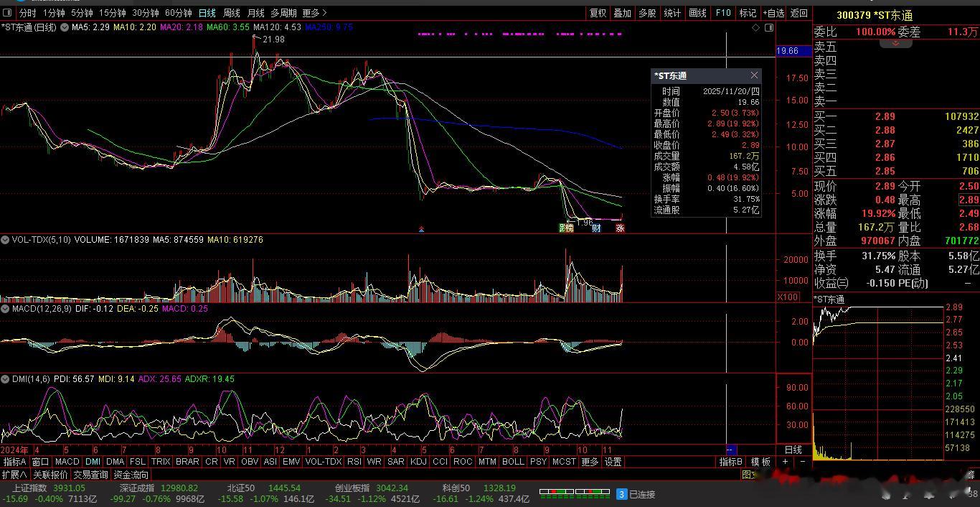Click the 日线 label below price axis
The height and width of the screenshot is (507, 980).
(793, 450)
